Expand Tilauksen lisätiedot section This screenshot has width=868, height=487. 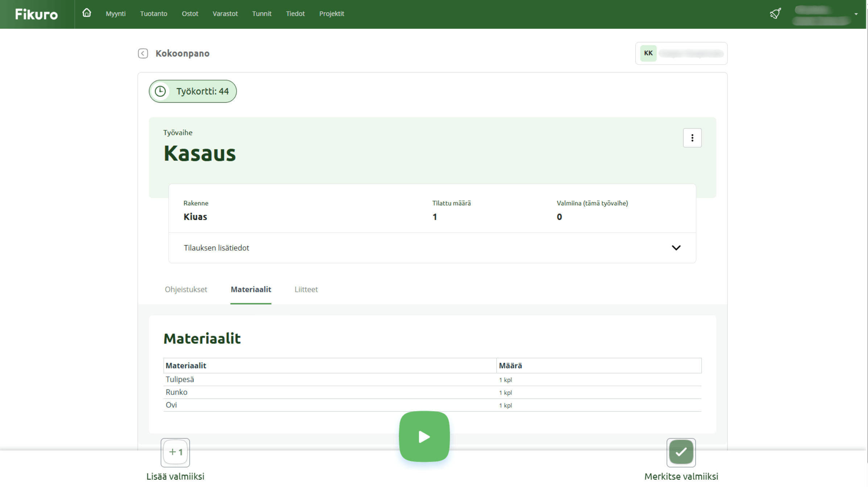[x=216, y=248]
